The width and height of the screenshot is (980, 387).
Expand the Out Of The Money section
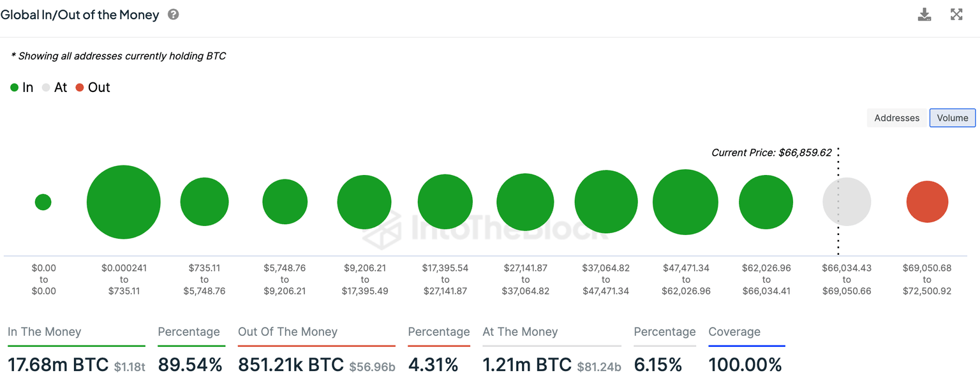point(287,331)
